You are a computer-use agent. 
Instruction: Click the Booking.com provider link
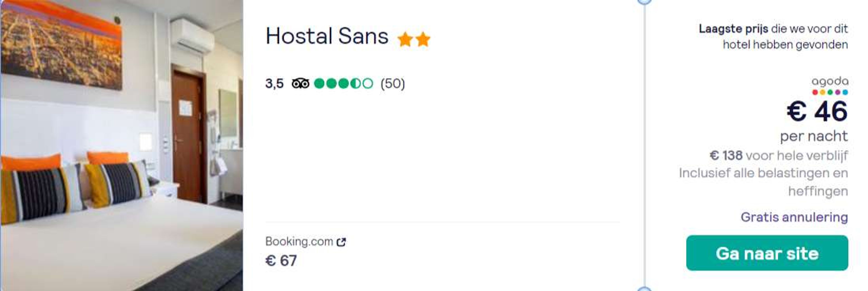tap(299, 241)
